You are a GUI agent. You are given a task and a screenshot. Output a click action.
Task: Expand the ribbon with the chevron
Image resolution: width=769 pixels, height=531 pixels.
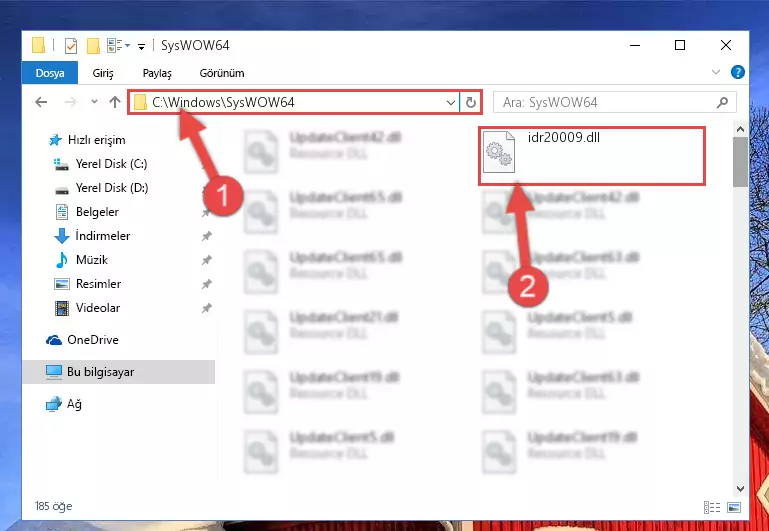pos(716,73)
